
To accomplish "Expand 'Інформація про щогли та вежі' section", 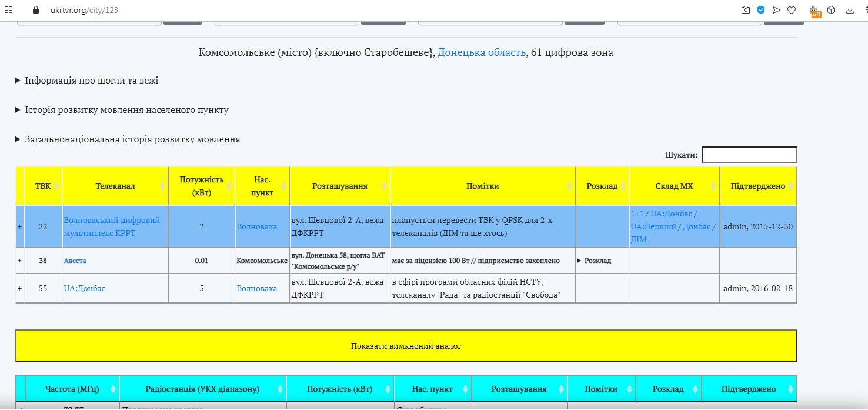I will coord(91,81).
